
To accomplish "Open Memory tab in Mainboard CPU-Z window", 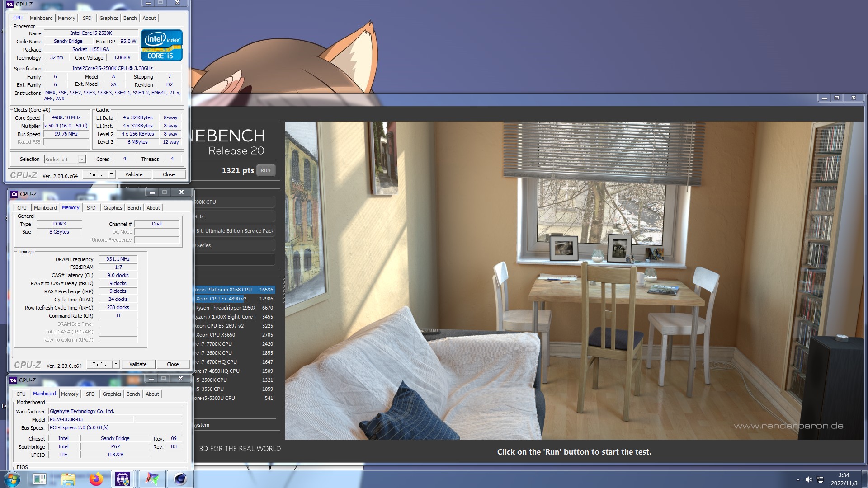I will [x=70, y=394].
